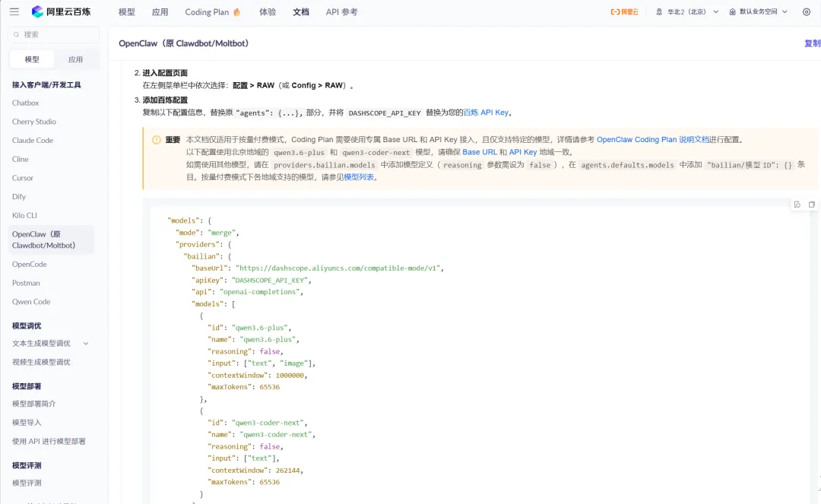Open the Cursor sidebar page
The image size is (821, 504).
(23, 178)
